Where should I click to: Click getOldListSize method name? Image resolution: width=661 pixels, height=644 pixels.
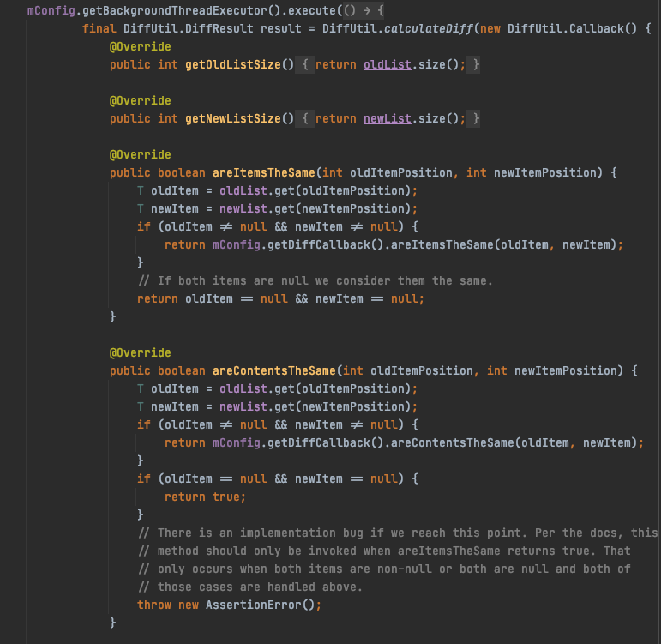[233, 64]
